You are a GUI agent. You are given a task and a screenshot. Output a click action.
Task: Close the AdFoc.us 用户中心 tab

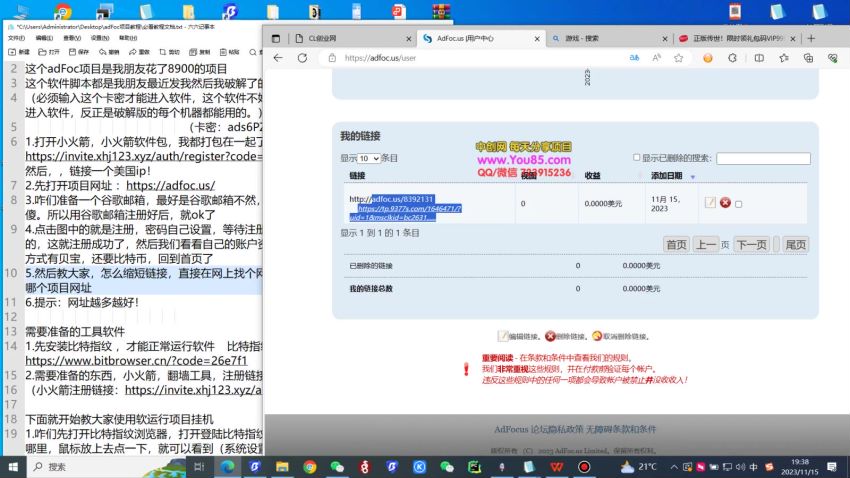537,38
